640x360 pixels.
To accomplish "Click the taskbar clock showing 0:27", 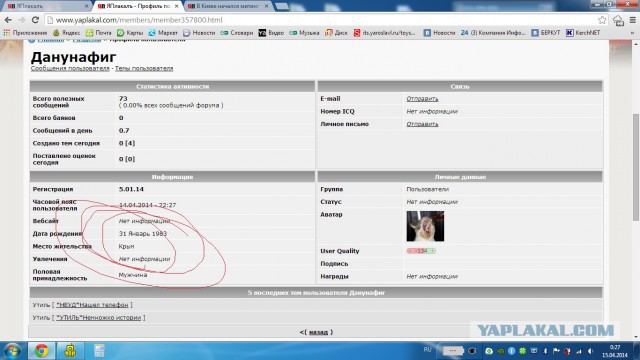I will pos(615,351).
